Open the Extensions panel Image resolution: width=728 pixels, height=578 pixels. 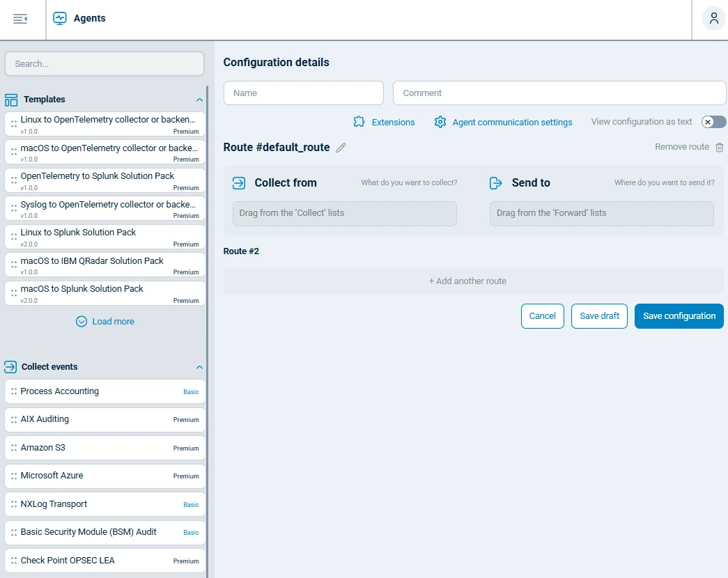pyautogui.click(x=384, y=122)
